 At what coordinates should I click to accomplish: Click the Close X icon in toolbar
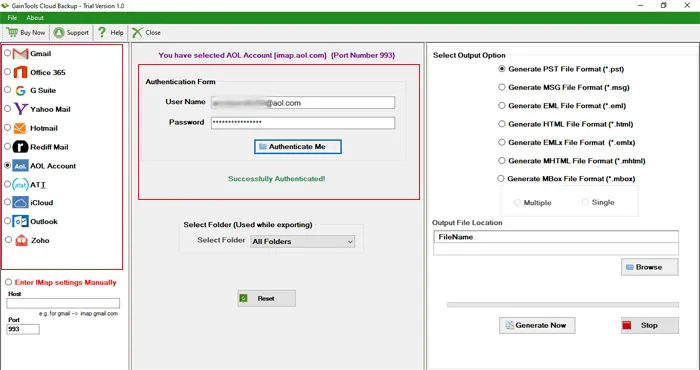(137, 33)
